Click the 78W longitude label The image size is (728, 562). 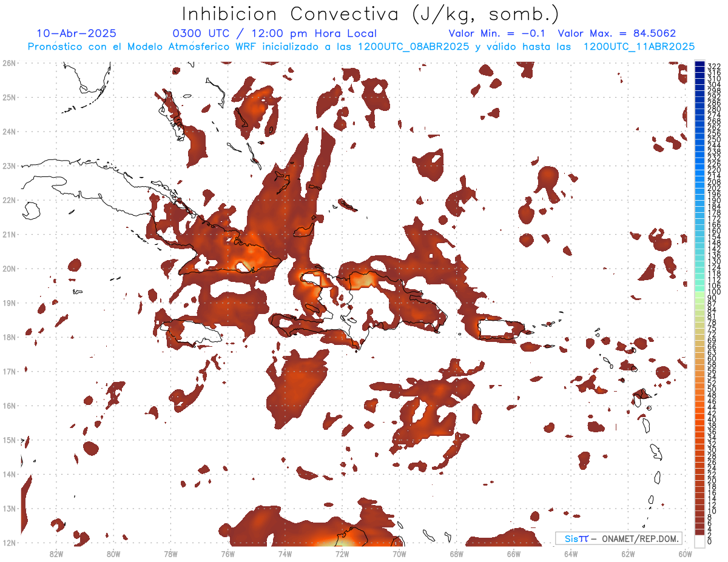(x=170, y=554)
